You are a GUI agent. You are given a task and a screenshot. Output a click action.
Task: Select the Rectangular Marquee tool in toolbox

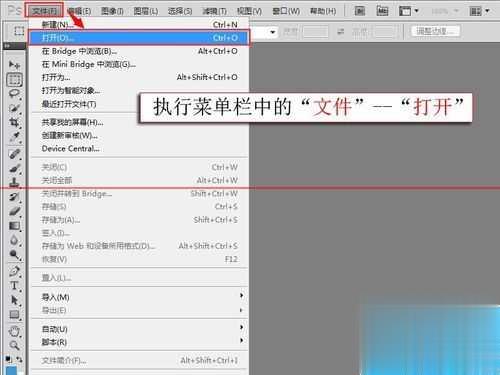14,80
